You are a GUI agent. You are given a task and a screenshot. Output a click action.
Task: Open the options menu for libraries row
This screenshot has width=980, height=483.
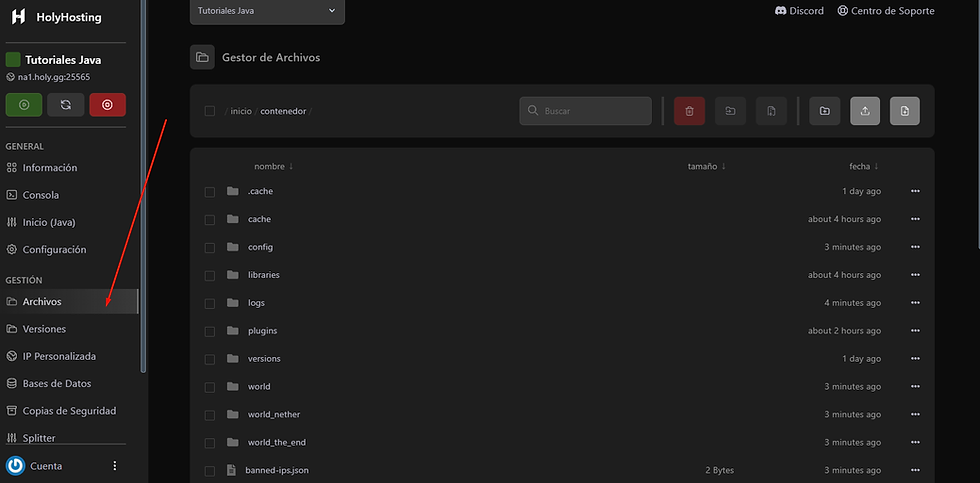(915, 275)
